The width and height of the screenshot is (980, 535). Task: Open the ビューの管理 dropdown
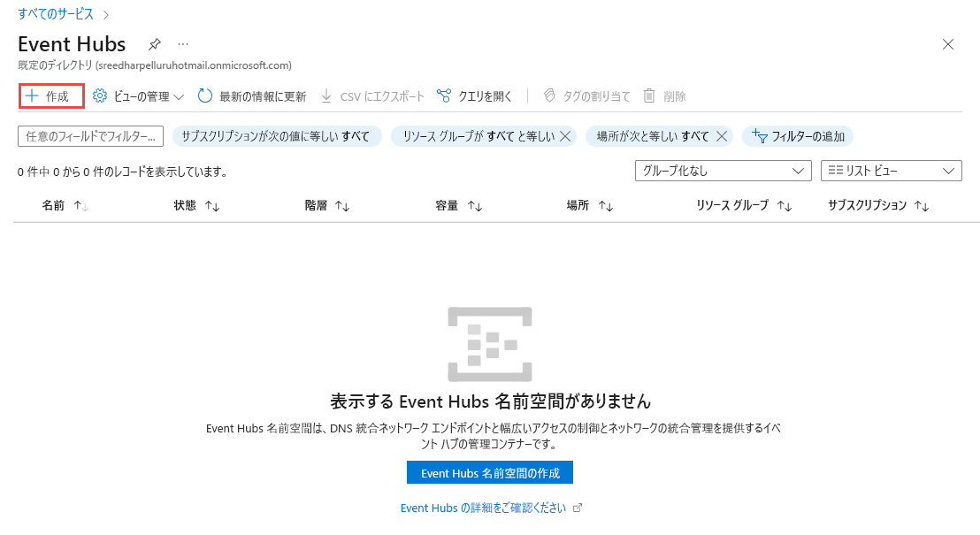coord(138,96)
